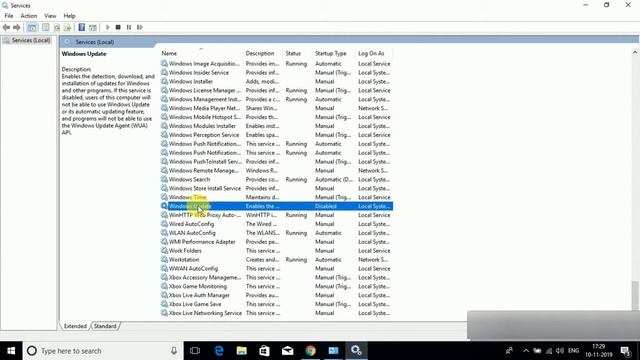Open the Help menu
The height and width of the screenshot is (360, 640).
(69, 16)
